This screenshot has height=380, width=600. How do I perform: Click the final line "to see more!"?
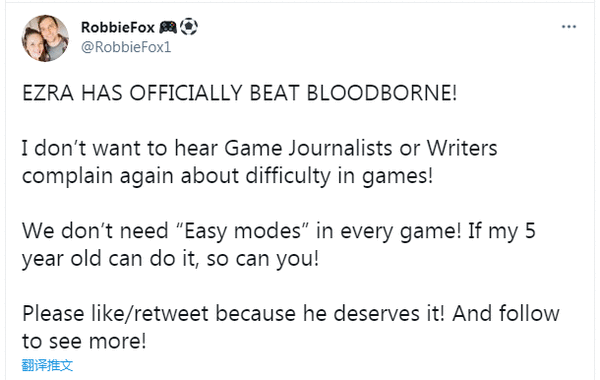[84, 341]
